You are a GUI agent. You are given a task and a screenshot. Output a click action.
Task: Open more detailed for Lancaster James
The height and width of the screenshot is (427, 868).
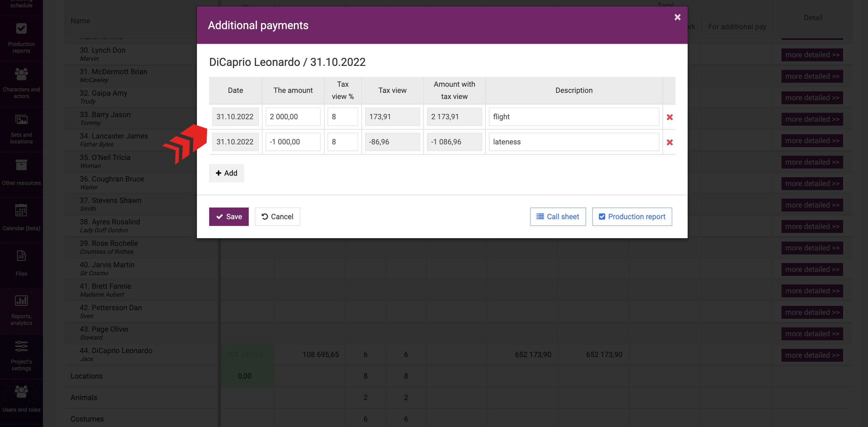click(812, 141)
